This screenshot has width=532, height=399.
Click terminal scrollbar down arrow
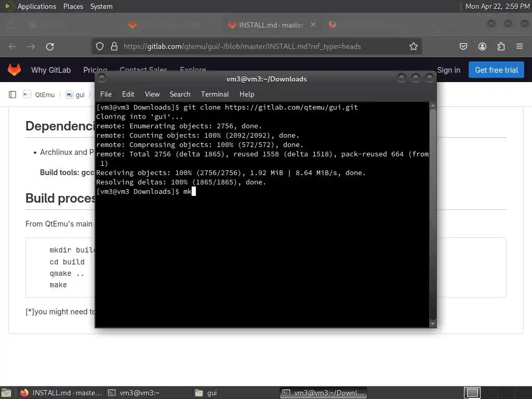coord(433,324)
